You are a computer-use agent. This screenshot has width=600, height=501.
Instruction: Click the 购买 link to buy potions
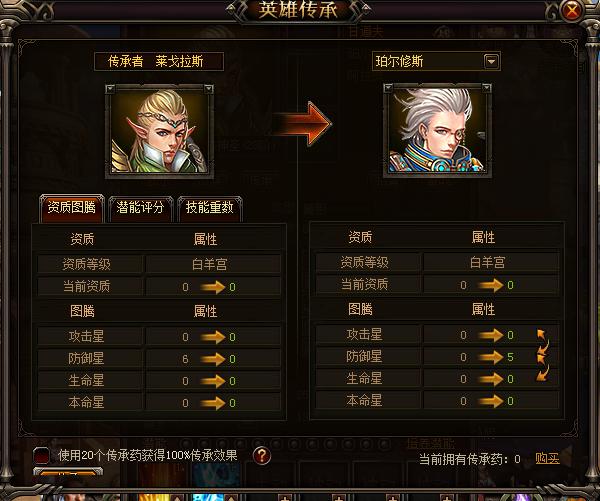547,458
